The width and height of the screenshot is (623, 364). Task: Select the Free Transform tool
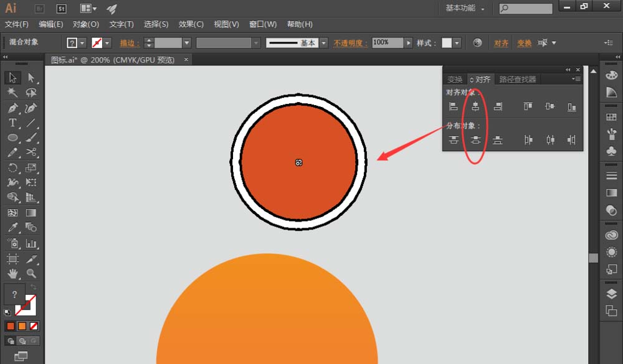click(x=31, y=182)
